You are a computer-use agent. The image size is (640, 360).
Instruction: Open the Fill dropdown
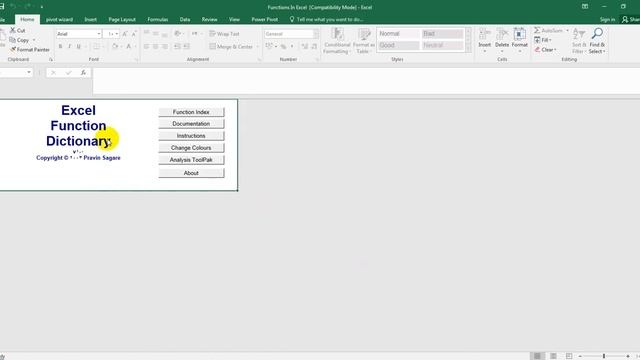(543, 40)
